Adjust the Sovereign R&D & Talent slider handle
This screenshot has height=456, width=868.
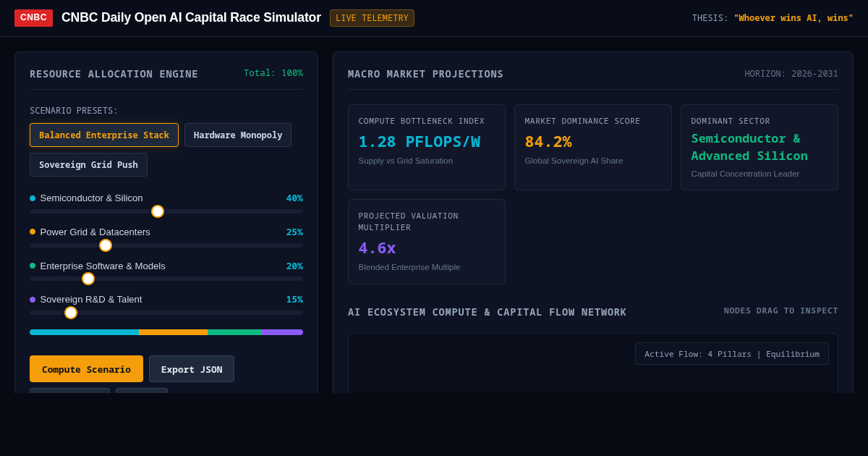(x=71, y=313)
